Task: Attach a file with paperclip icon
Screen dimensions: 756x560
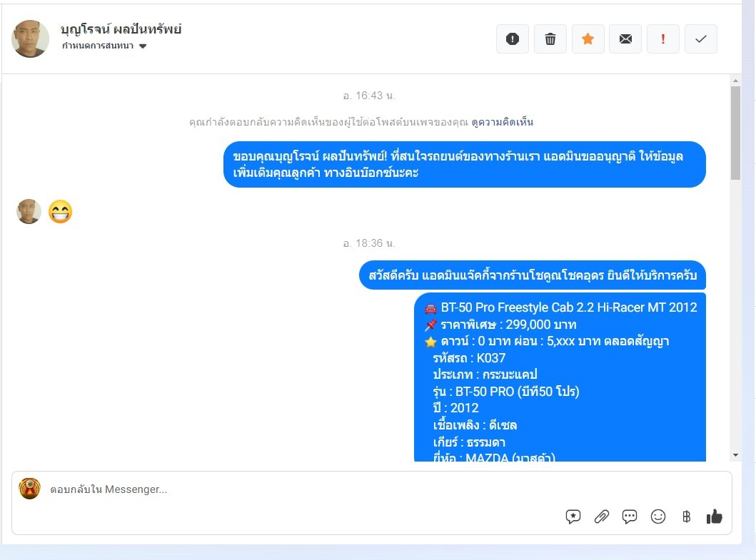Action: click(x=601, y=516)
